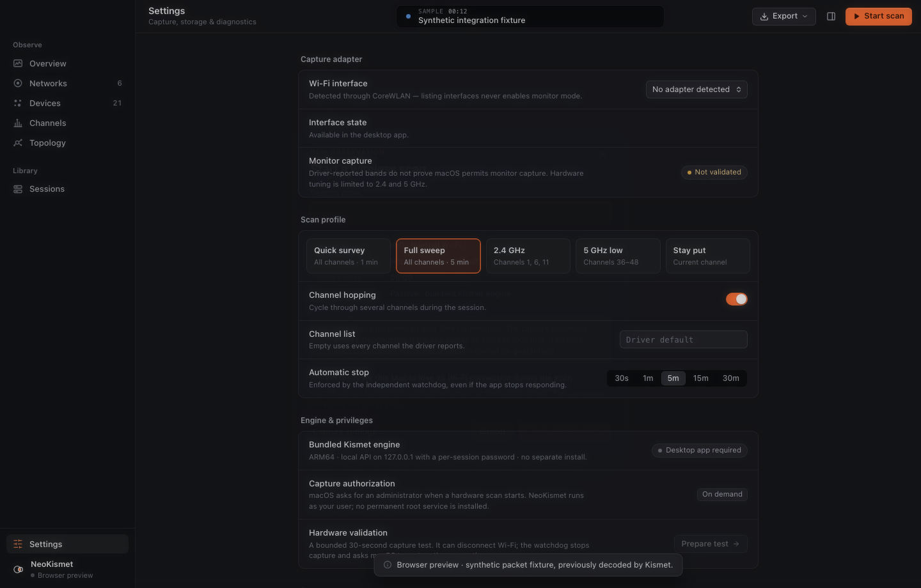Set automatic stop to 15m
Screen dimensions: 921x588
point(701,378)
